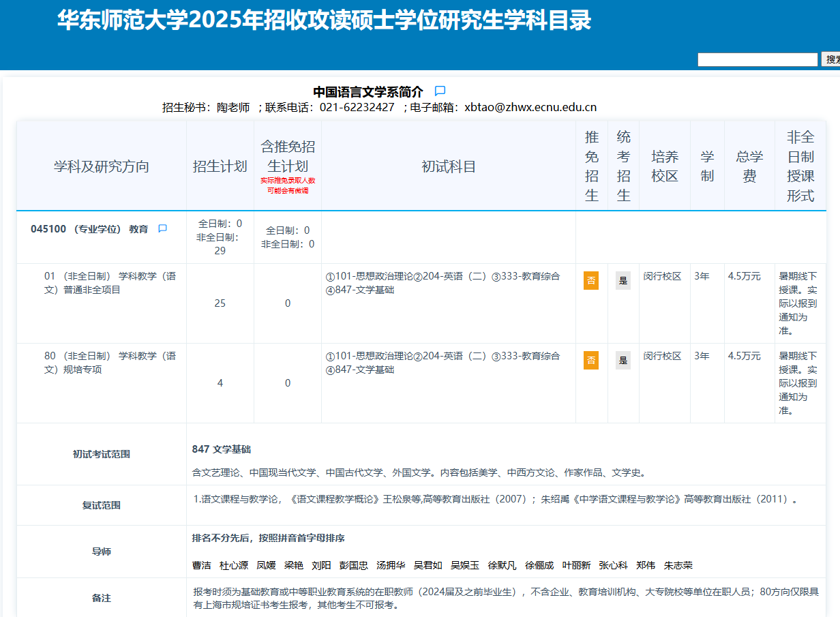The width and height of the screenshot is (840, 617).
Task: Click advisor name 彭国忠
Action: click(x=354, y=565)
